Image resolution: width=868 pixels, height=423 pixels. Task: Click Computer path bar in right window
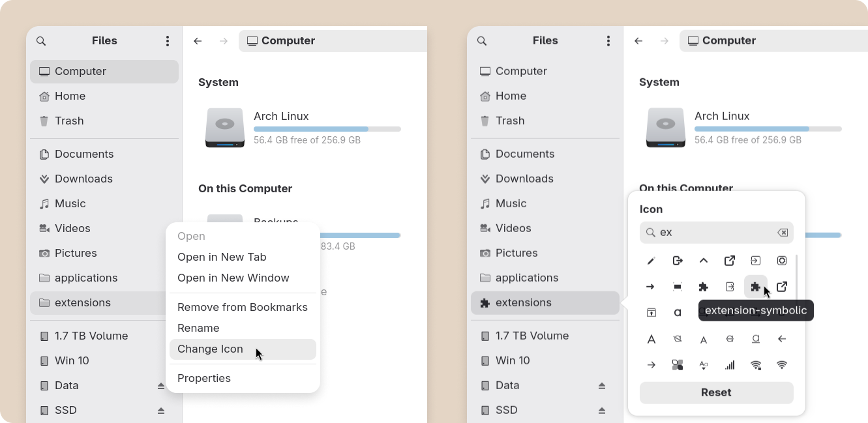tap(773, 41)
